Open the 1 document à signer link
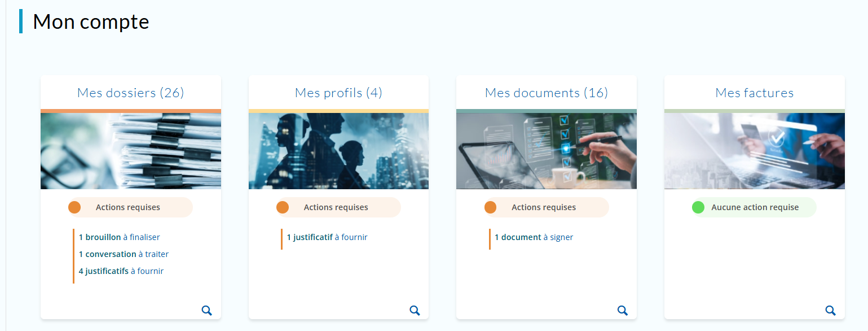 tap(534, 237)
